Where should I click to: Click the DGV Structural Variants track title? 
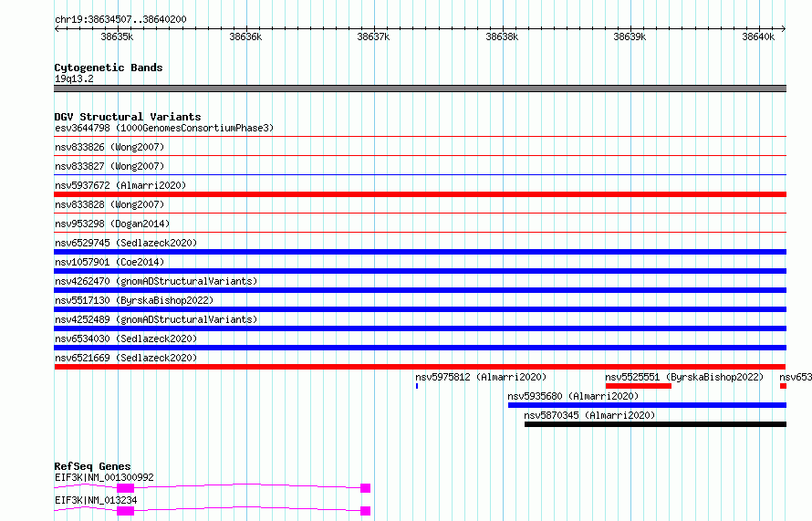click(128, 117)
